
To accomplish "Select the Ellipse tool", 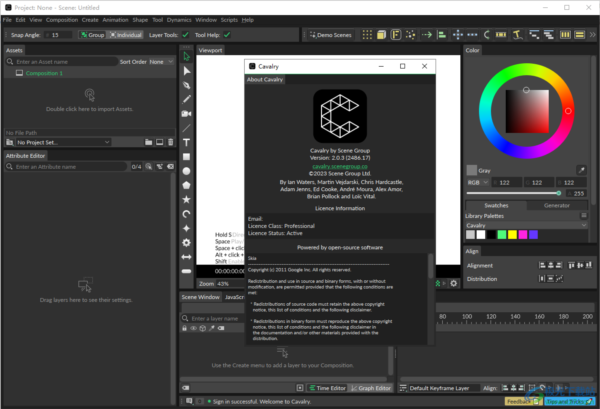I will [x=186, y=171].
